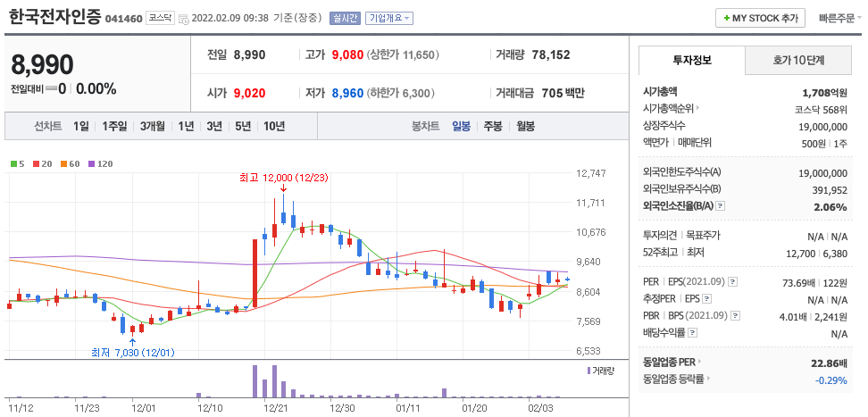
Task: Click the 실시간 button
Action: tap(345, 18)
